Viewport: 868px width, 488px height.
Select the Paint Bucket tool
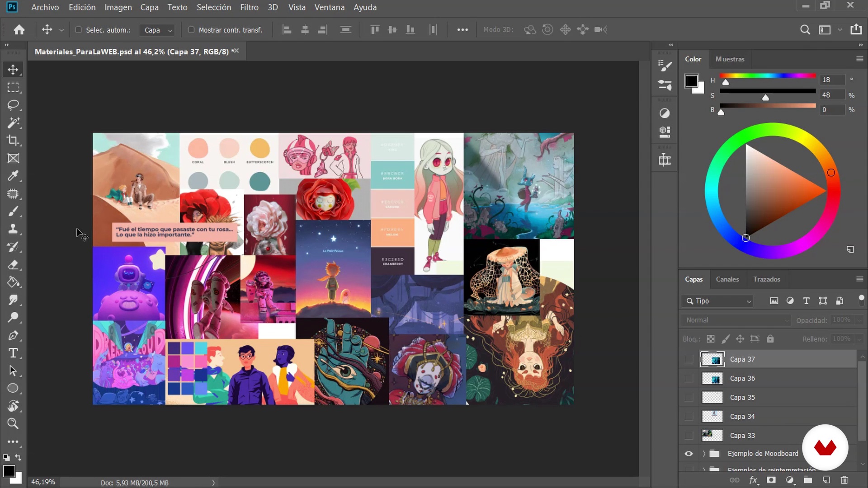[13, 282]
